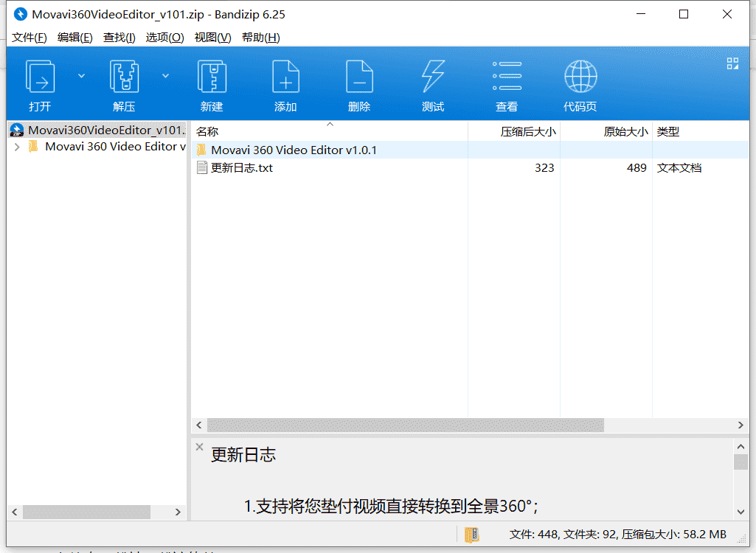Sort by the 压缩后大小 column header
Viewport: 756px width, 553px height.
click(x=514, y=131)
